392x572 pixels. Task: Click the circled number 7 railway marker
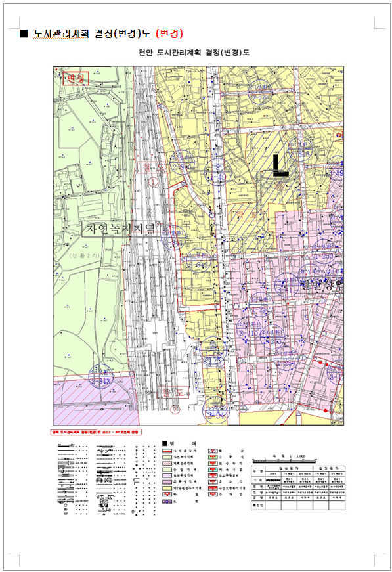click(x=175, y=409)
